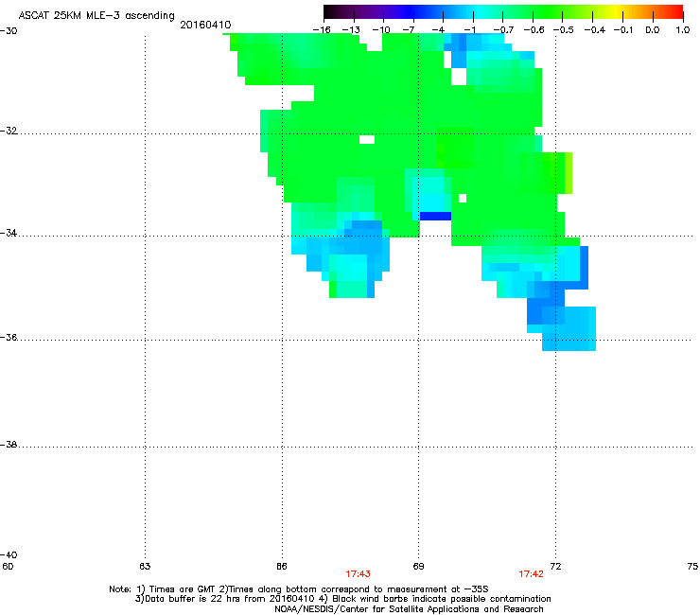Screen dimensions: 700x615
Task: Click the colorbar label -13
Action: [x=351, y=30]
